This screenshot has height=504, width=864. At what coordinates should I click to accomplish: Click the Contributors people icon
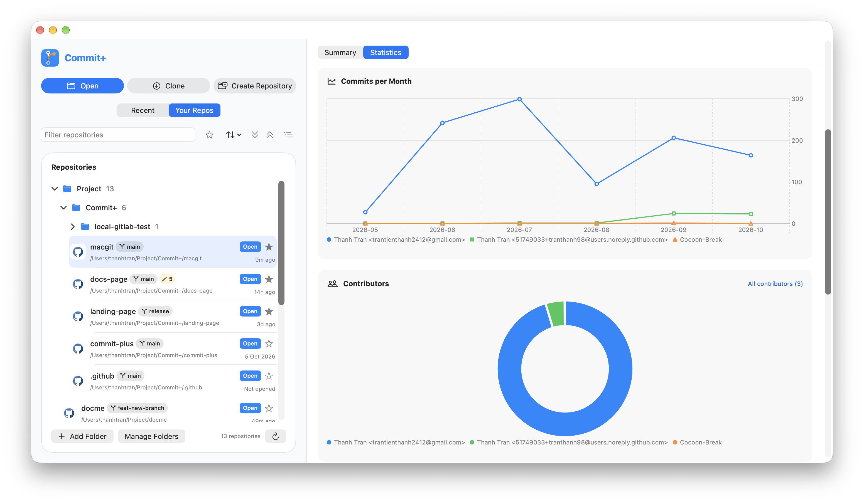click(333, 284)
